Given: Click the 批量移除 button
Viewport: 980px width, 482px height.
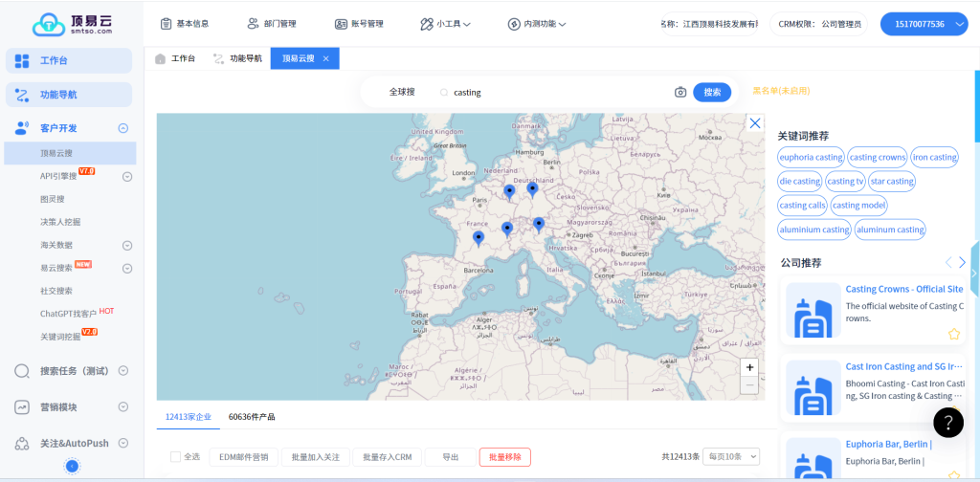Looking at the screenshot, I should pos(504,457).
